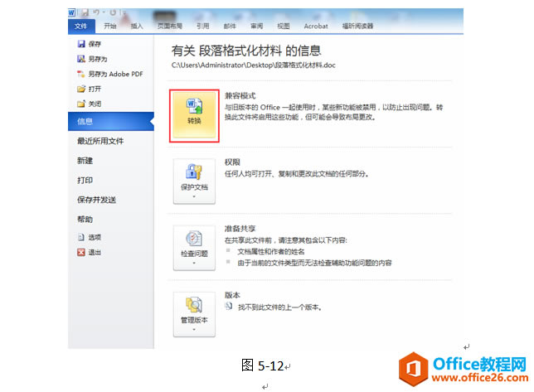Switch to the 邮件 (Mailings) tab
The image size is (534, 392).
230,27
